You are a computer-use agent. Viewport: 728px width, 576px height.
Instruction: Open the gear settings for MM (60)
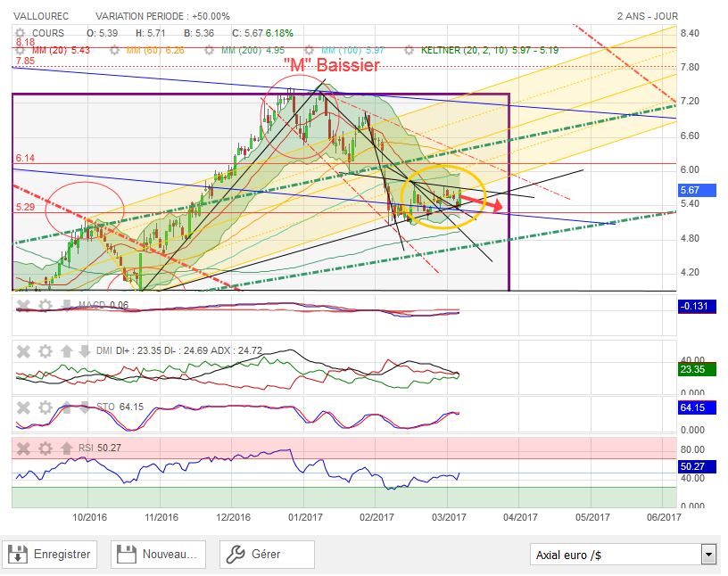coord(115,50)
